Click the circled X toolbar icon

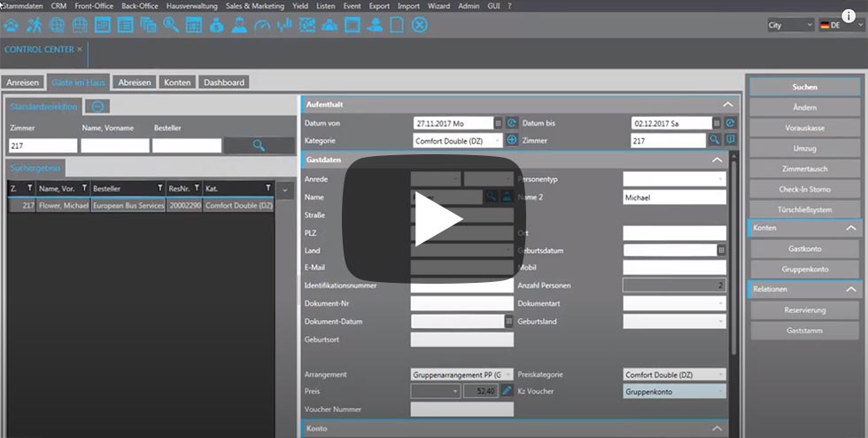tap(420, 25)
